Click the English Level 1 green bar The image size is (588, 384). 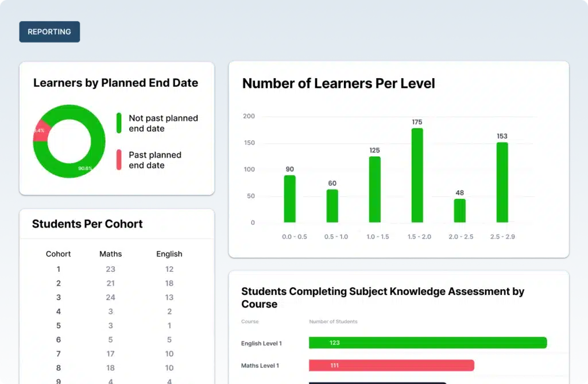click(427, 343)
